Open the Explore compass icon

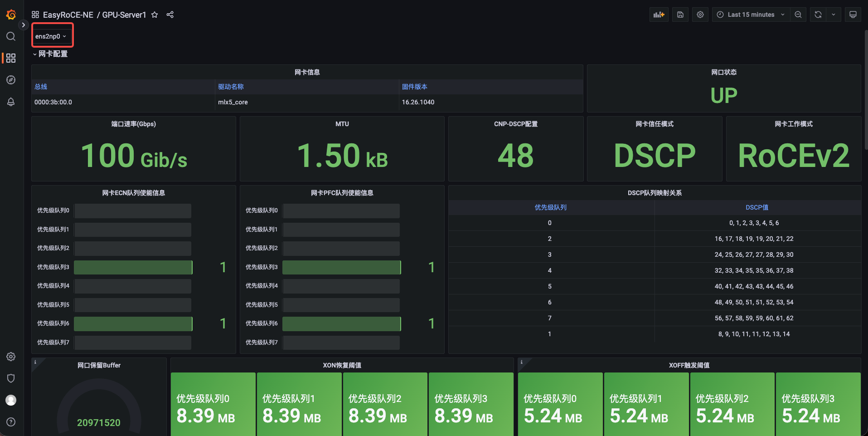(11, 80)
